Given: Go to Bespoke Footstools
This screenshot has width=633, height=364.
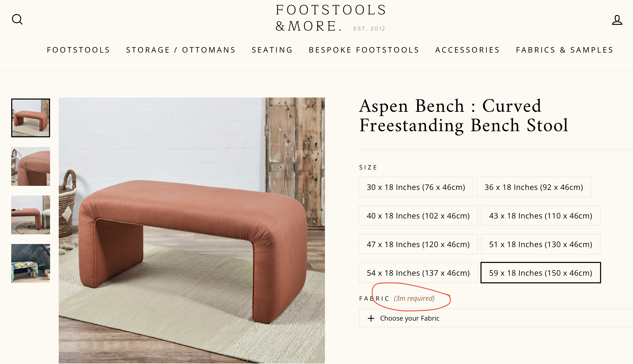Looking at the screenshot, I should click(364, 50).
